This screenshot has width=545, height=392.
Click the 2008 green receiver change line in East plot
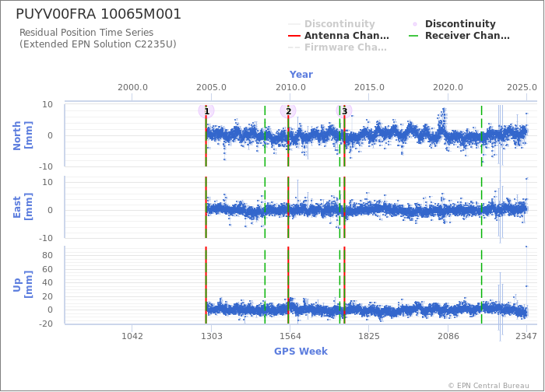265,208
